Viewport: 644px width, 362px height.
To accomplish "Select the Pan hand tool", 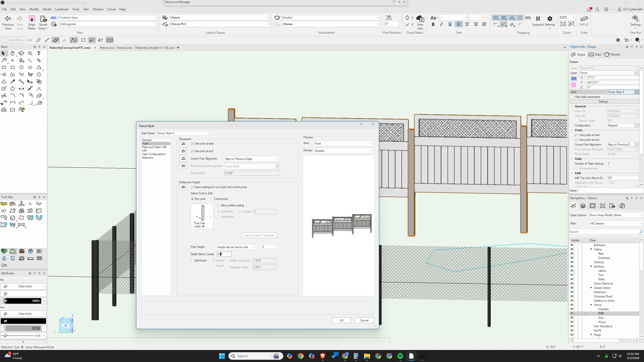I will (x=12, y=53).
